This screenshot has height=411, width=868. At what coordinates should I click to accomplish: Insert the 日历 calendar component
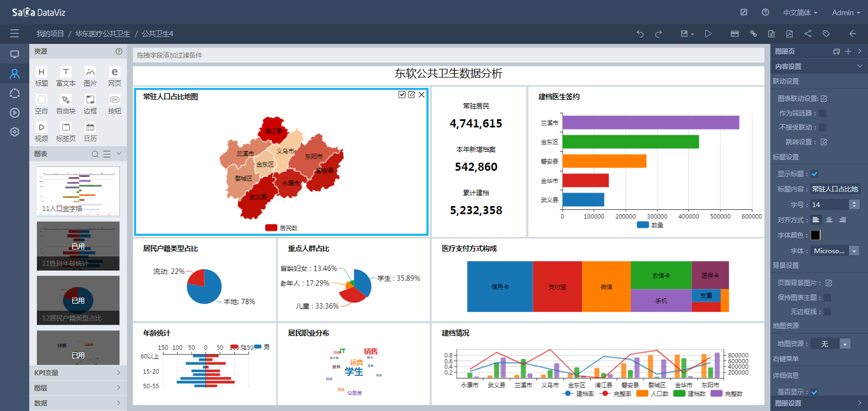pyautogui.click(x=90, y=132)
